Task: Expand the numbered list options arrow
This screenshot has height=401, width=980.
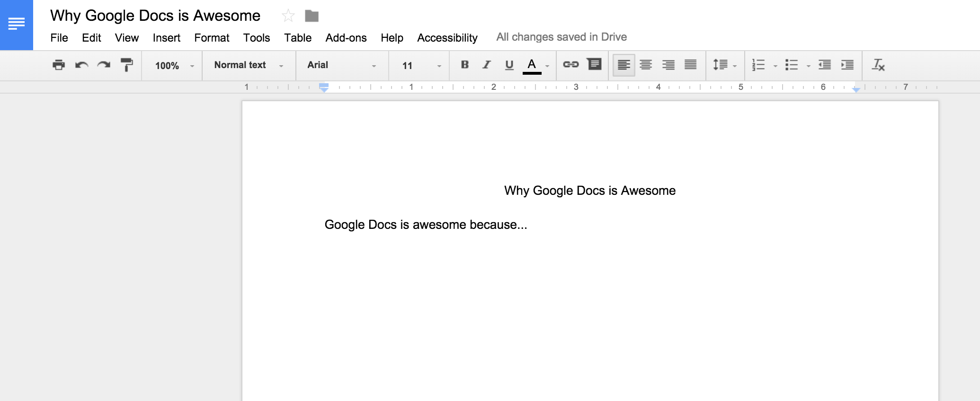Action: (x=775, y=66)
